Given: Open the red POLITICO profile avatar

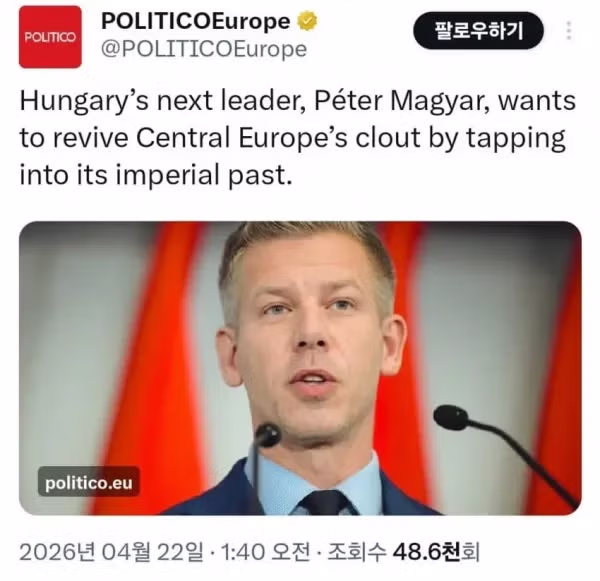Looking at the screenshot, I should click(50, 37).
